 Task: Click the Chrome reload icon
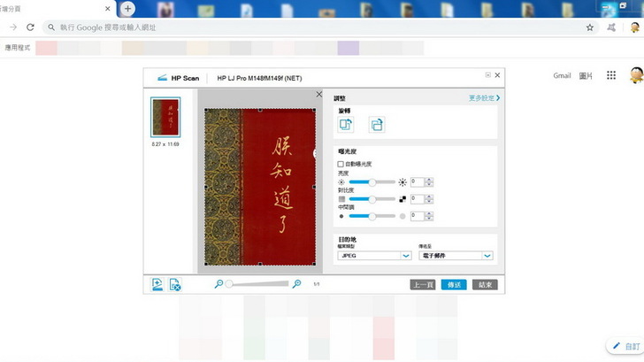[30, 27]
